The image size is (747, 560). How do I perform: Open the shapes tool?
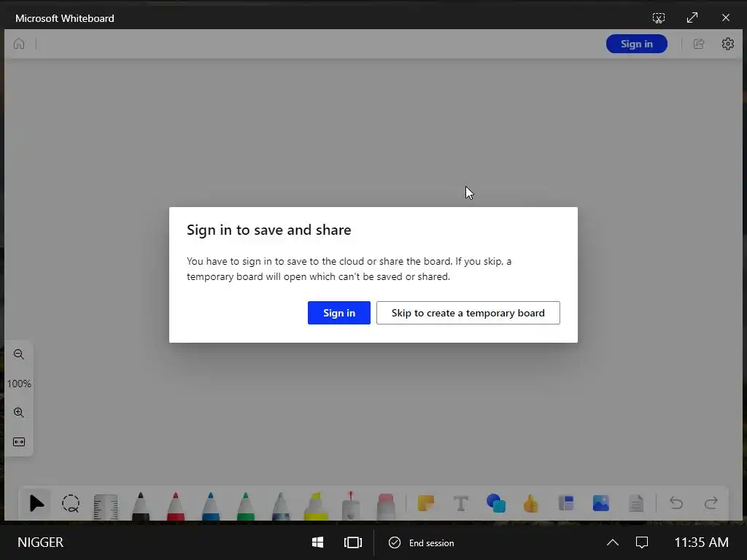(x=496, y=503)
